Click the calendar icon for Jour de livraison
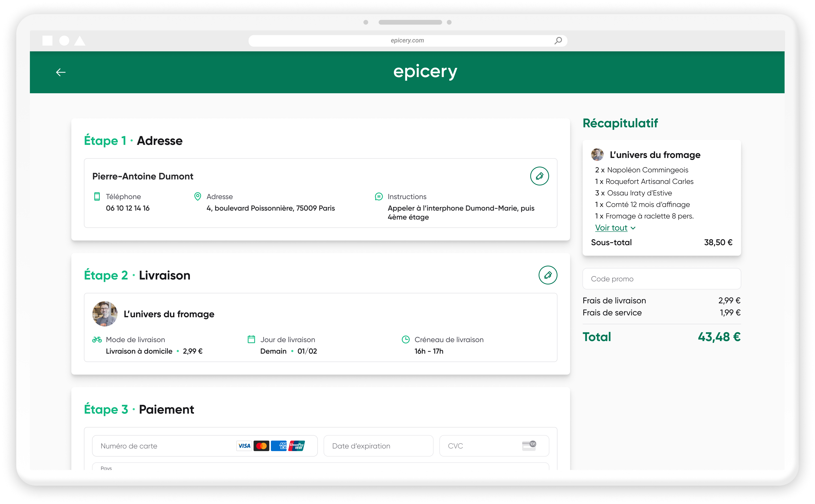 (251, 339)
